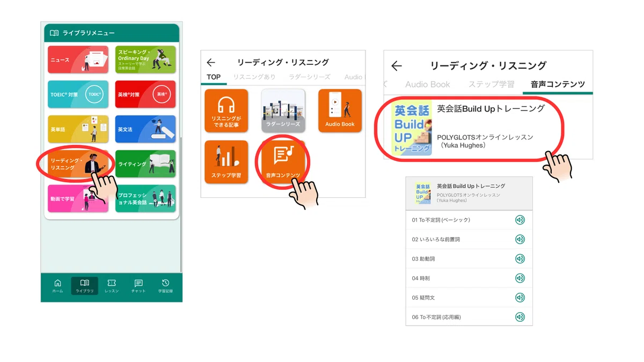This screenshot has height=362, width=644.
Task: Play audio for 02 いろいろな前置詞
Action: 519,239
